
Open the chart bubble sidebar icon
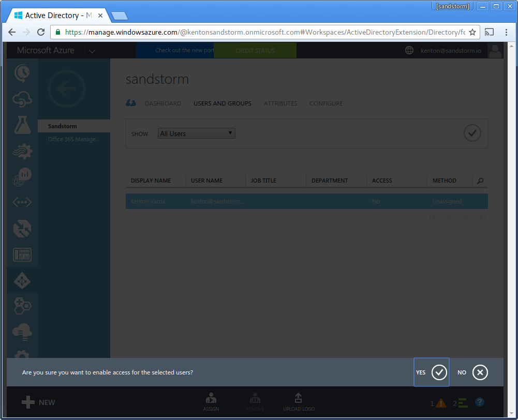tap(22, 177)
